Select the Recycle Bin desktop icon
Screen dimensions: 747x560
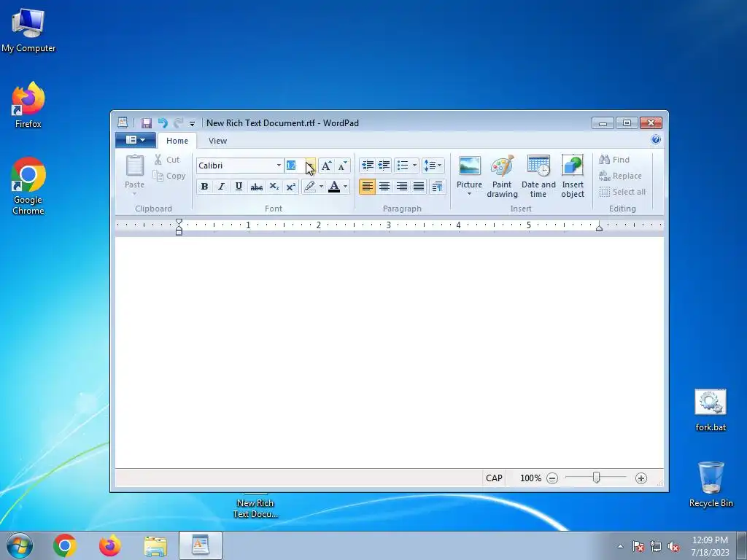[711, 484]
